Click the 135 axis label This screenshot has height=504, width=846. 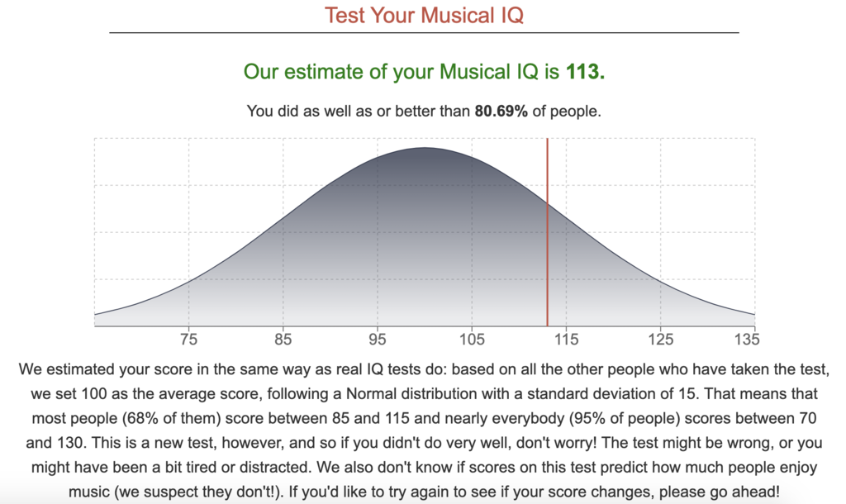click(x=747, y=340)
